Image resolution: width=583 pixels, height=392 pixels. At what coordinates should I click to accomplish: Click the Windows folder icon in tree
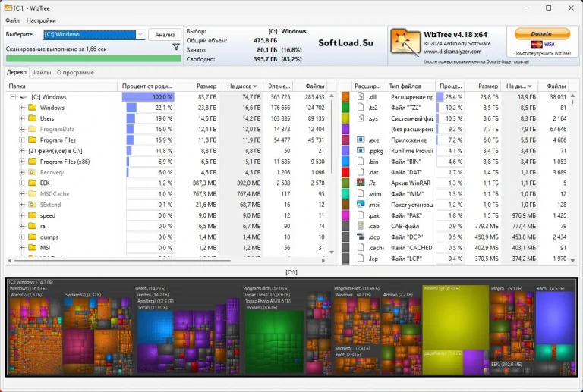point(33,108)
